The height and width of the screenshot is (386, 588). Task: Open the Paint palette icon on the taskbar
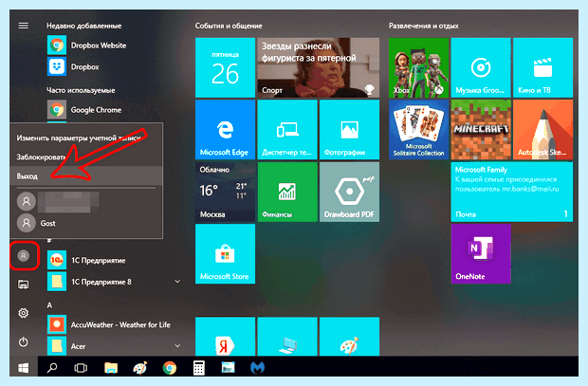coord(140,368)
